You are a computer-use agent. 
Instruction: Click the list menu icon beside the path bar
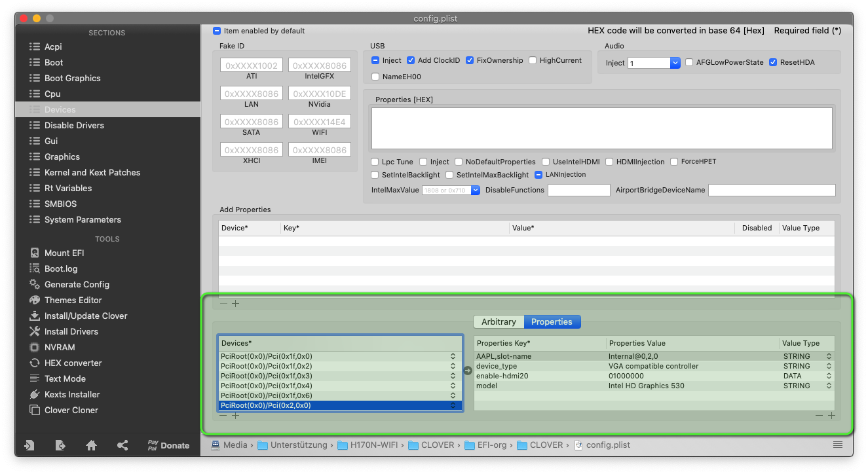click(838, 445)
